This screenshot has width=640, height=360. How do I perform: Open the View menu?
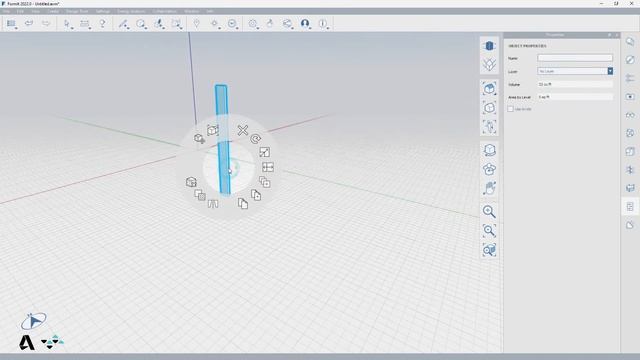coord(36,11)
